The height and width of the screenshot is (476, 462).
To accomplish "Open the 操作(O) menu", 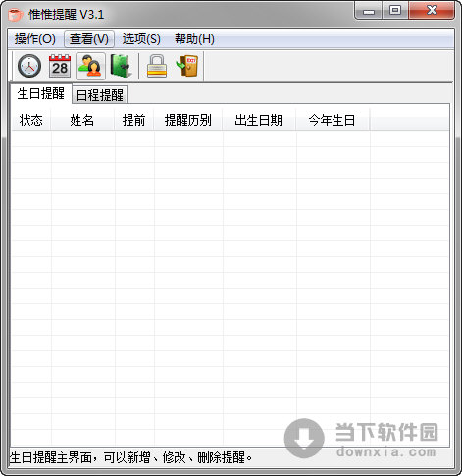I will point(35,39).
